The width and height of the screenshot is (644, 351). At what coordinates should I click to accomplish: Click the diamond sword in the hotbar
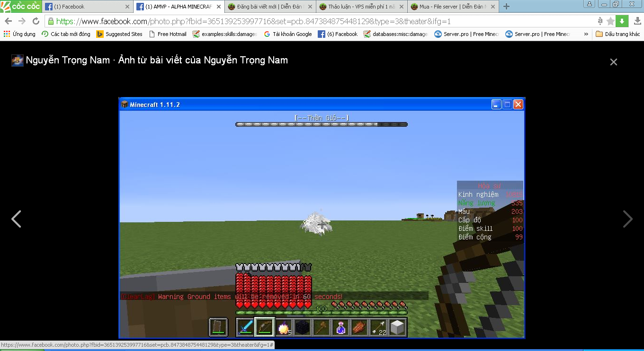pyautogui.click(x=245, y=327)
